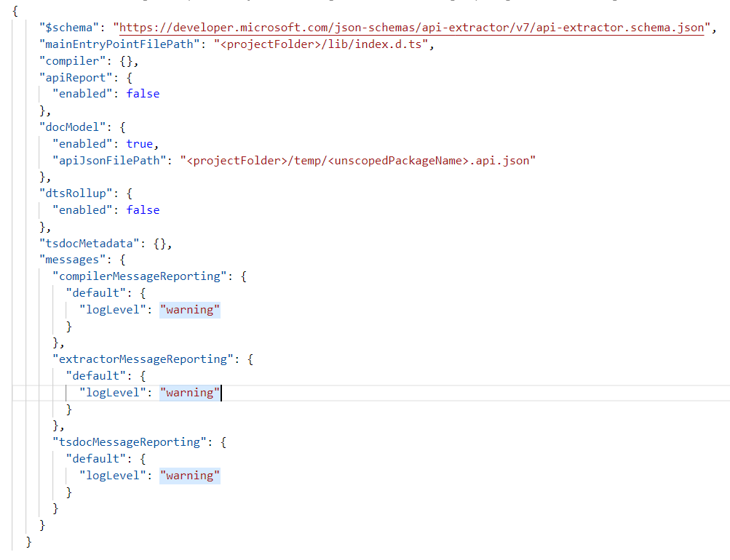The width and height of the screenshot is (730, 560).
Task: Select the true value under docModel
Action: click(140, 144)
